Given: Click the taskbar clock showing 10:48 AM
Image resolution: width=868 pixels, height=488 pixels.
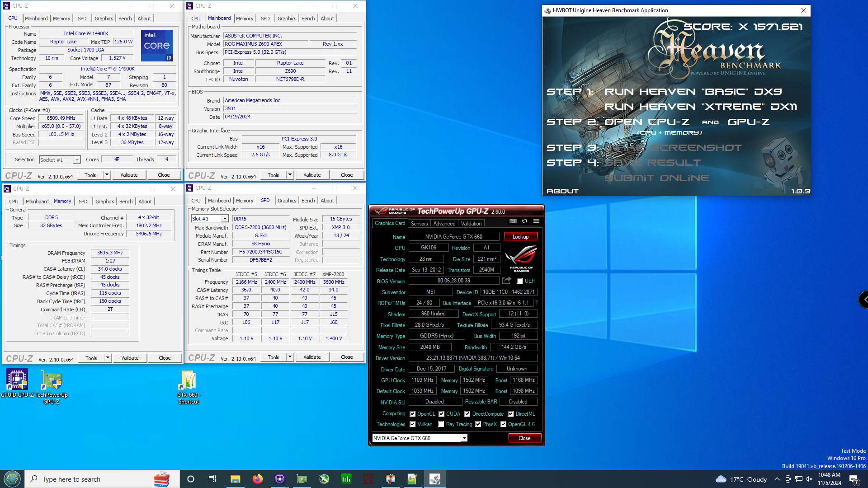Looking at the screenshot, I should point(829,479).
